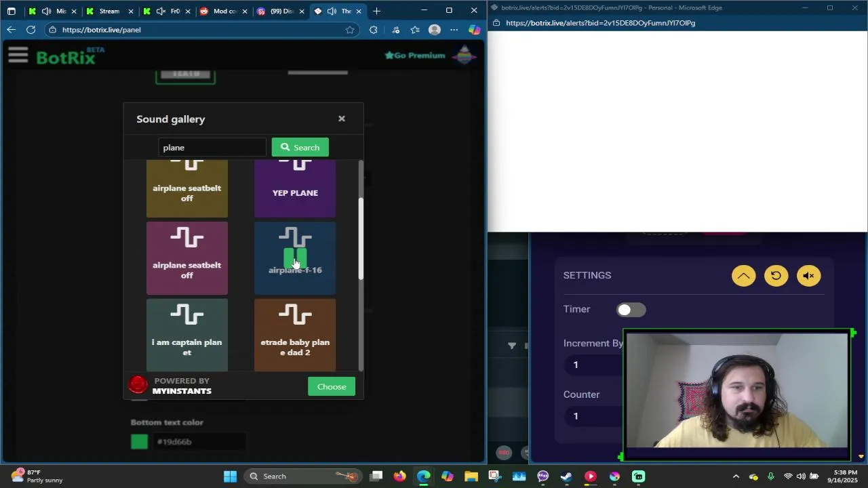Image resolution: width=868 pixels, height=488 pixels.
Task: Open Steam from the taskbar
Action: [x=566, y=476]
